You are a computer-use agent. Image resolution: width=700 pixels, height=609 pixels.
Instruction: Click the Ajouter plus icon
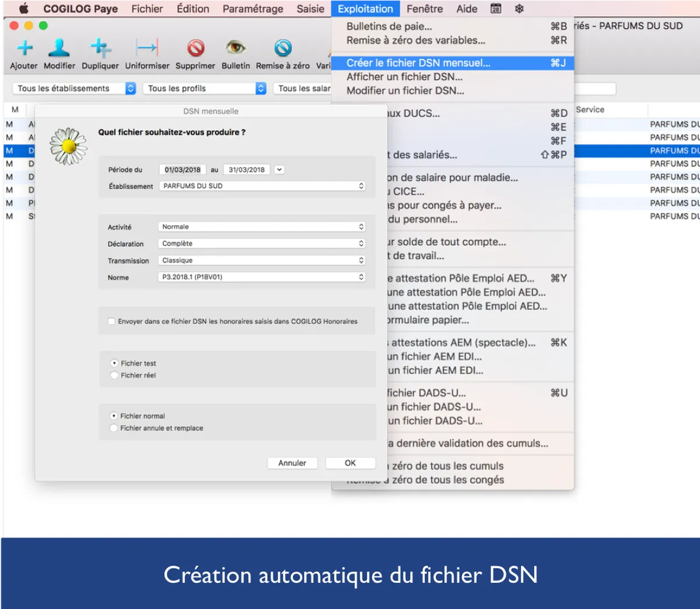24,48
